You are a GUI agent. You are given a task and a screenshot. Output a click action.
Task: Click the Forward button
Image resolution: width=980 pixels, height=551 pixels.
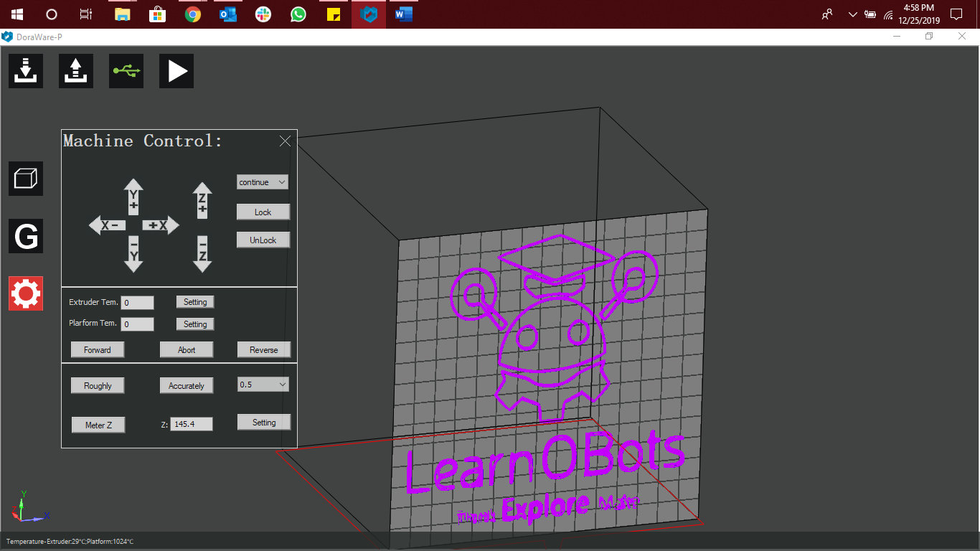coord(98,349)
